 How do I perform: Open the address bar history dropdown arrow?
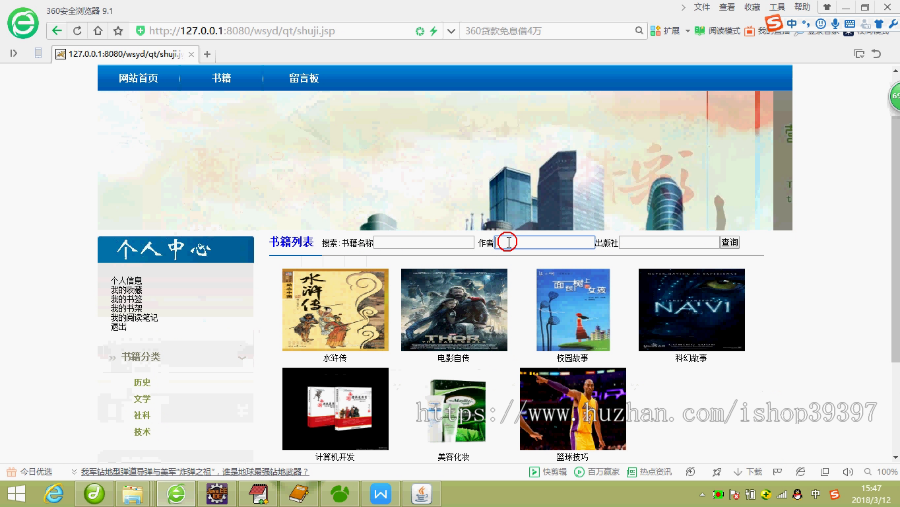pos(451,31)
